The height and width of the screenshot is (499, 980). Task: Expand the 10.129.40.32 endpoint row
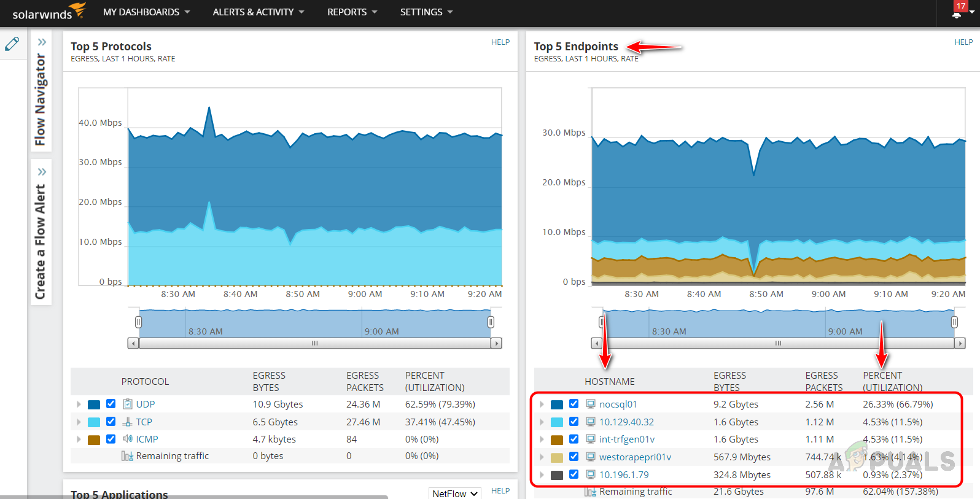click(x=542, y=422)
